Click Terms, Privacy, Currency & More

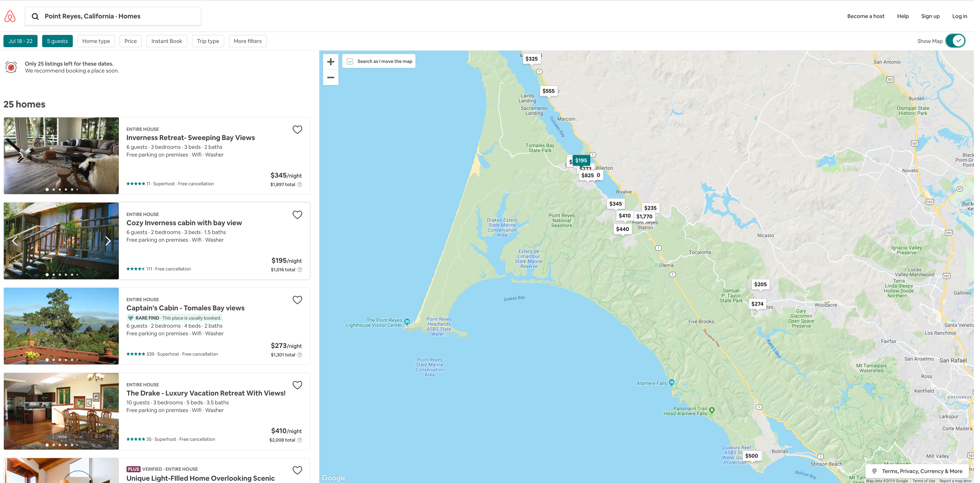pos(922,471)
